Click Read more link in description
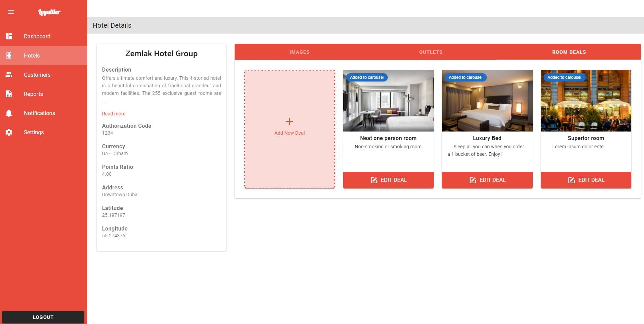644x324 pixels. pyautogui.click(x=114, y=114)
